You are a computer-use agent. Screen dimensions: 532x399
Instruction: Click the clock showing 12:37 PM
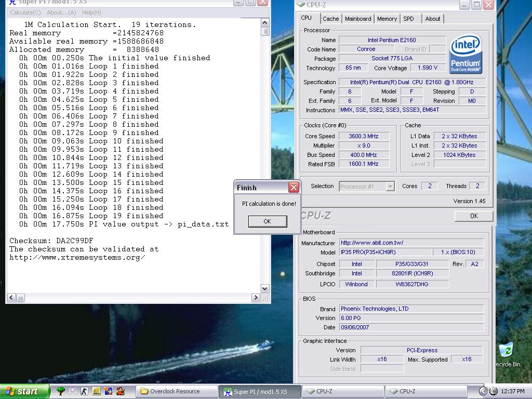tap(513, 391)
